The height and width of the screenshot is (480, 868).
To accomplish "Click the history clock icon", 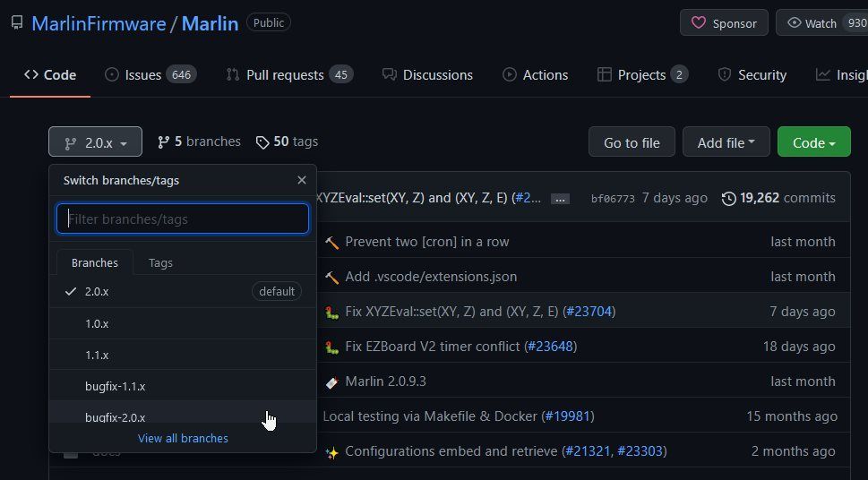I will click(728, 198).
